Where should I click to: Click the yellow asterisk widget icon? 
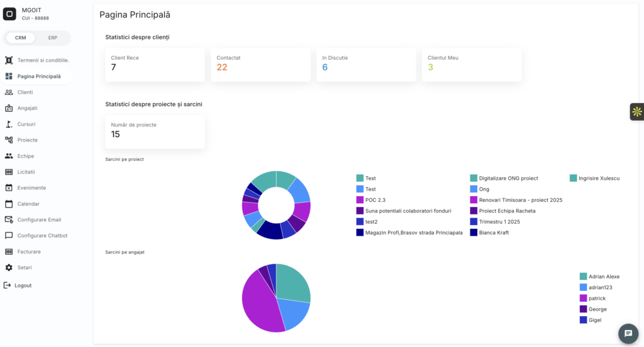click(636, 112)
